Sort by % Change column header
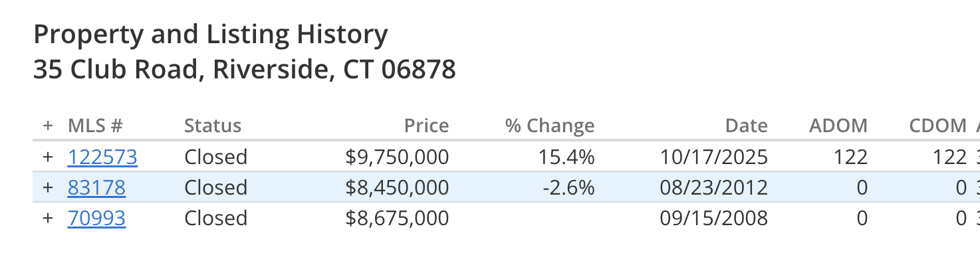 tap(550, 126)
